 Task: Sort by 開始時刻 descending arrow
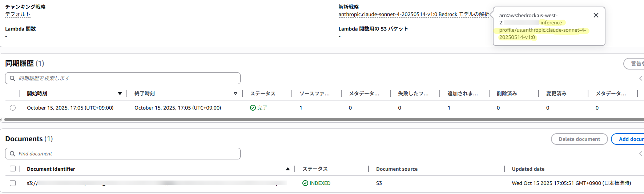click(x=120, y=94)
